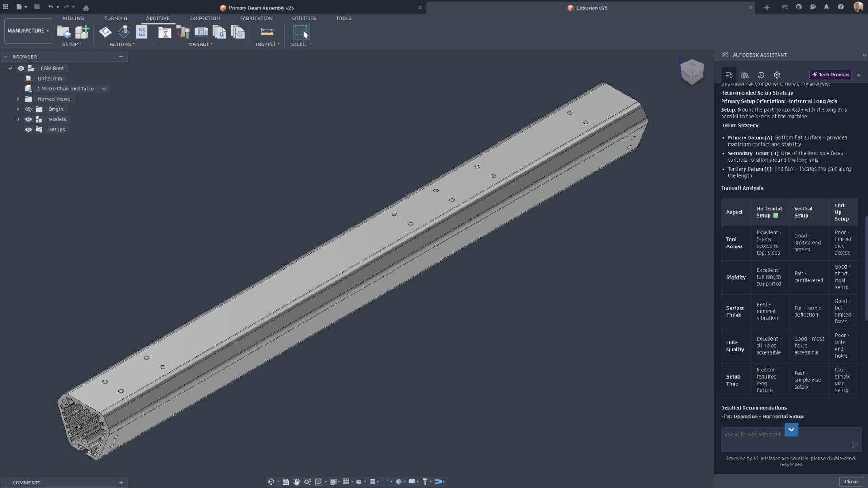
Task: Open the Tool Library icon in Manage
Action: pos(183,32)
